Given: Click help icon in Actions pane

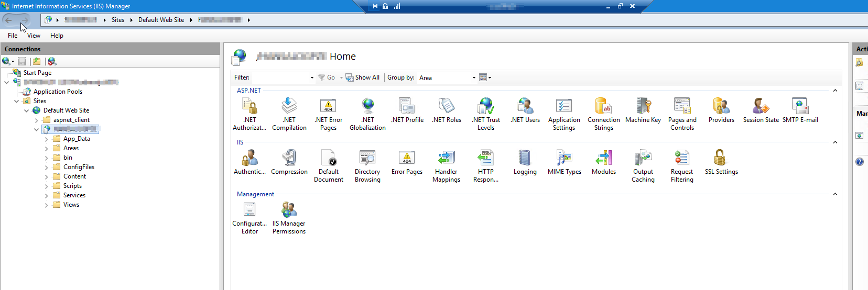Looking at the screenshot, I should coord(860,162).
